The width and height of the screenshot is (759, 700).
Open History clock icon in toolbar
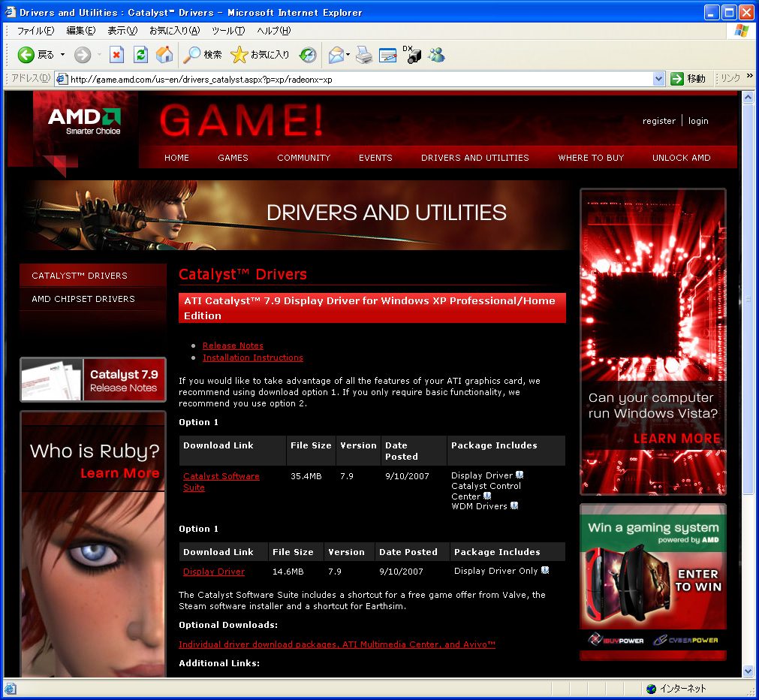click(x=308, y=55)
